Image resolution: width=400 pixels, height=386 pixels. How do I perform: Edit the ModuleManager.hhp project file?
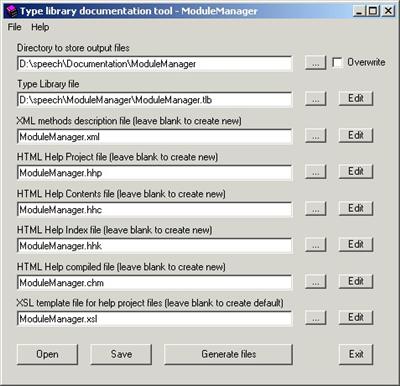356,171
